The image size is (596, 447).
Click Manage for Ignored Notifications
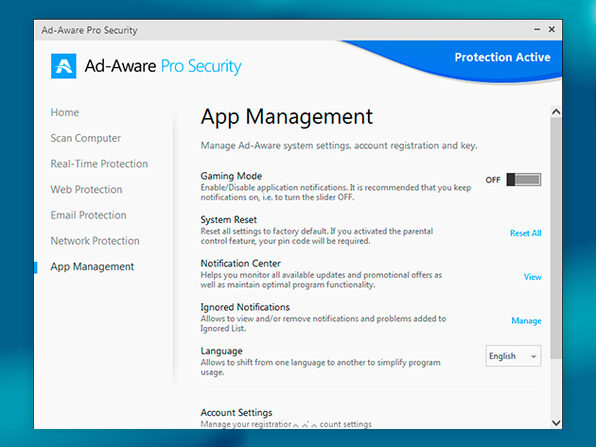click(x=526, y=320)
